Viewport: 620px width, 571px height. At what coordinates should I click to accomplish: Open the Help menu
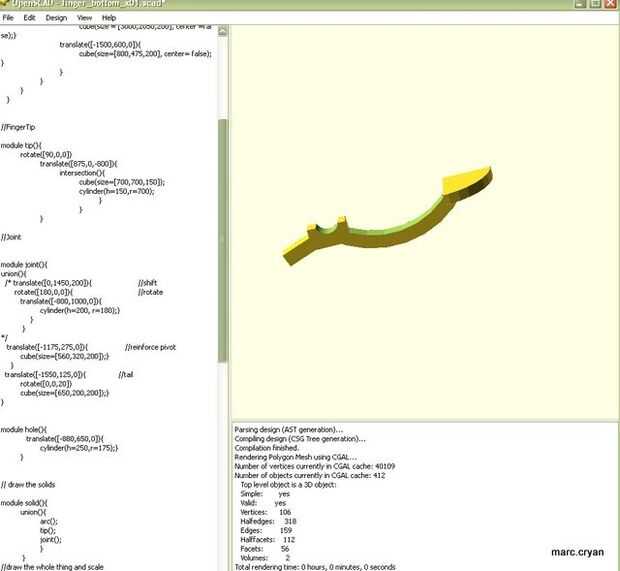[109, 18]
